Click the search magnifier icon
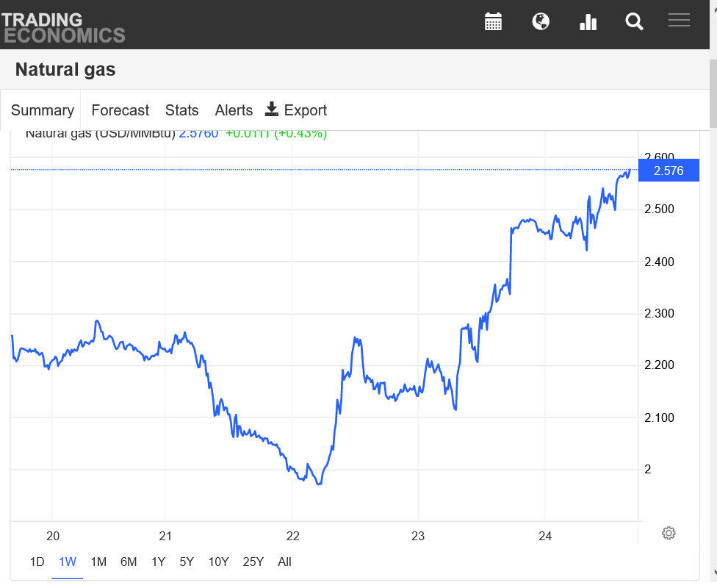 click(x=634, y=22)
